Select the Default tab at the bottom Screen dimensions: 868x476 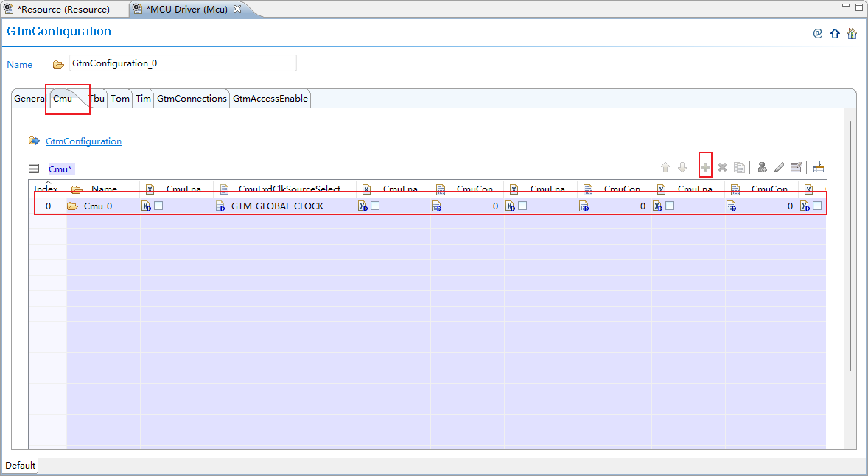click(21, 466)
